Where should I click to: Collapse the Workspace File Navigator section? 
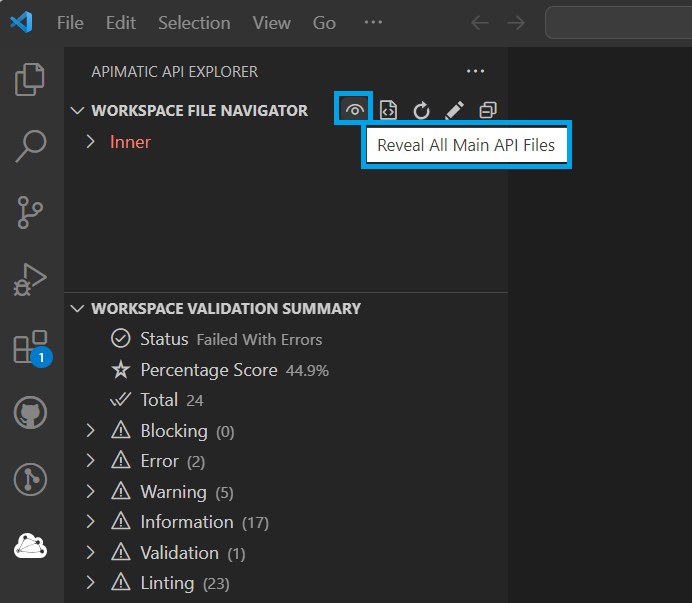77,110
